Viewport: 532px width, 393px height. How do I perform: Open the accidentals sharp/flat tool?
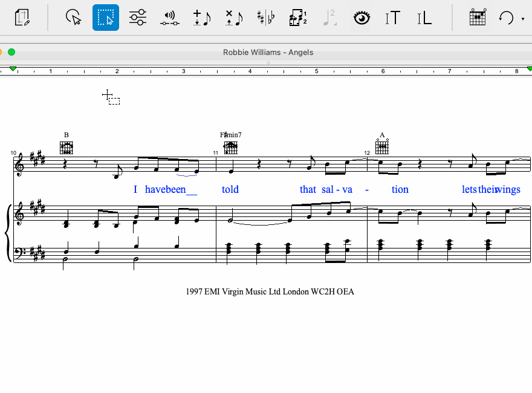tap(265, 18)
